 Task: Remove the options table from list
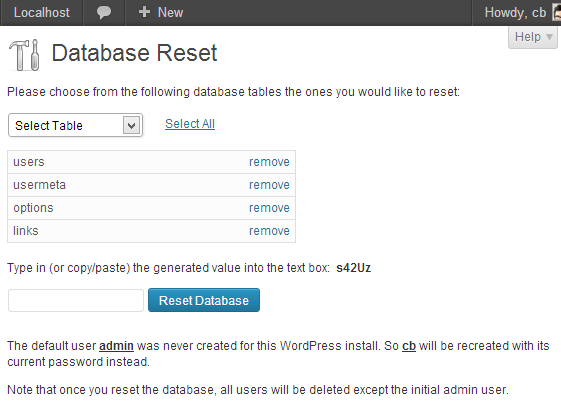pos(269,208)
